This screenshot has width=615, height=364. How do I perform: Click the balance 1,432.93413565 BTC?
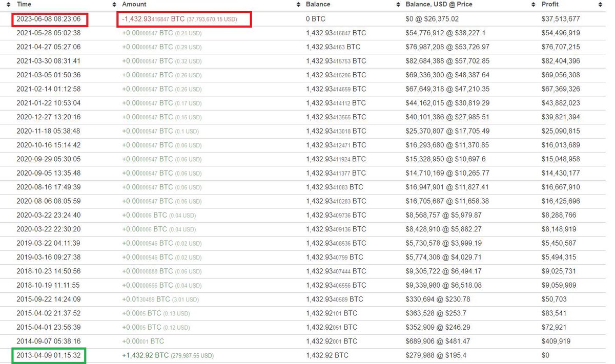click(336, 117)
